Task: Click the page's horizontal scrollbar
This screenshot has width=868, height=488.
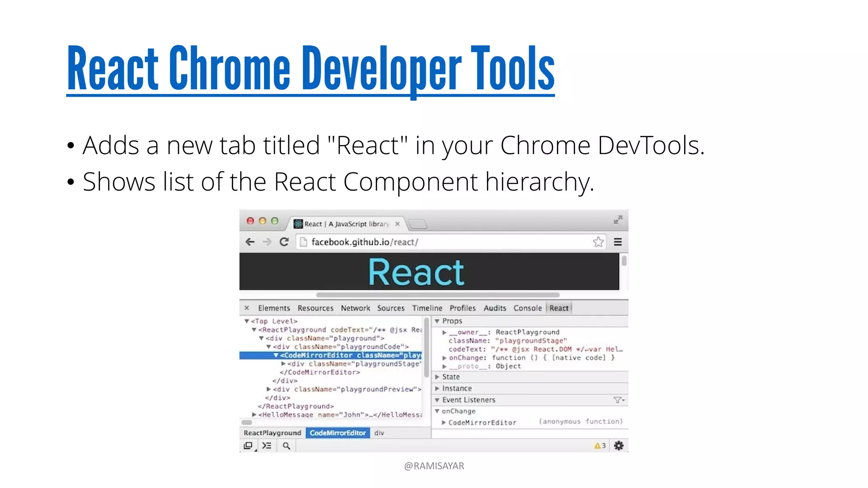Action: click(x=438, y=294)
